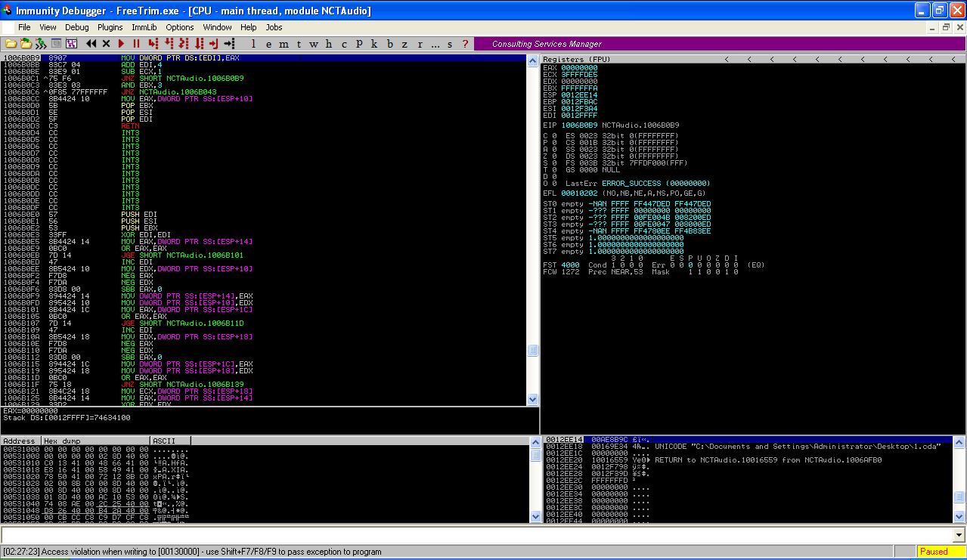Click the Hex dump column header
The height and width of the screenshot is (560, 967).
[x=96, y=441]
